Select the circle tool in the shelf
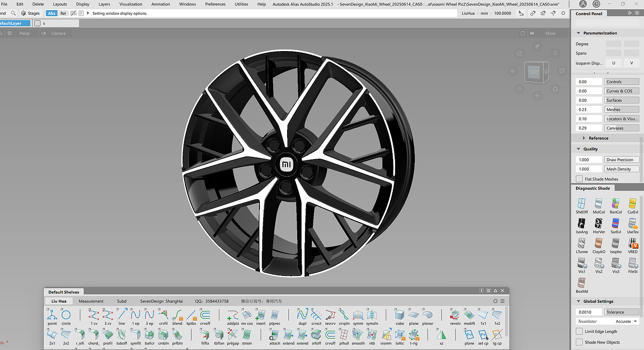Screen dimensions: 644x350 [66, 315]
